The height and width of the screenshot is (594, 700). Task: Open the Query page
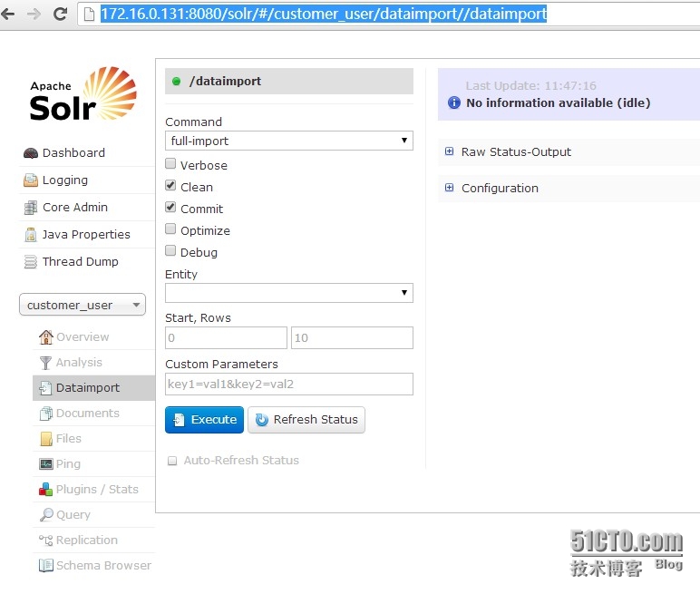[x=73, y=515]
